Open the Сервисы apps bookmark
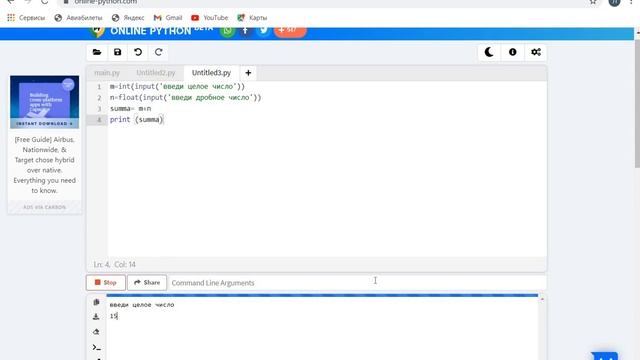640x360 pixels. tap(26, 18)
